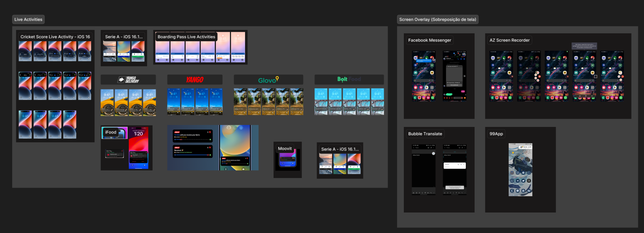
Task: Click the Cricket Score Live Activity - iOS 16 frame title
Action: 55,37
